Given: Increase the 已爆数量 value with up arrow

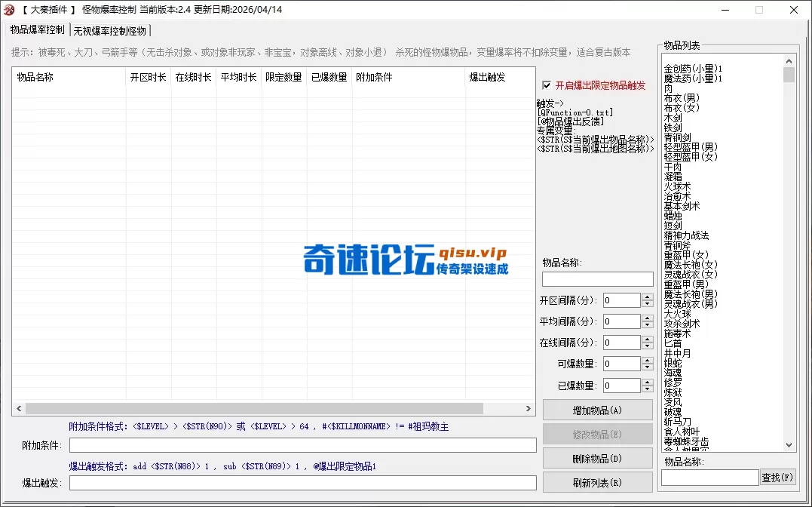Looking at the screenshot, I should coord(648,383).
